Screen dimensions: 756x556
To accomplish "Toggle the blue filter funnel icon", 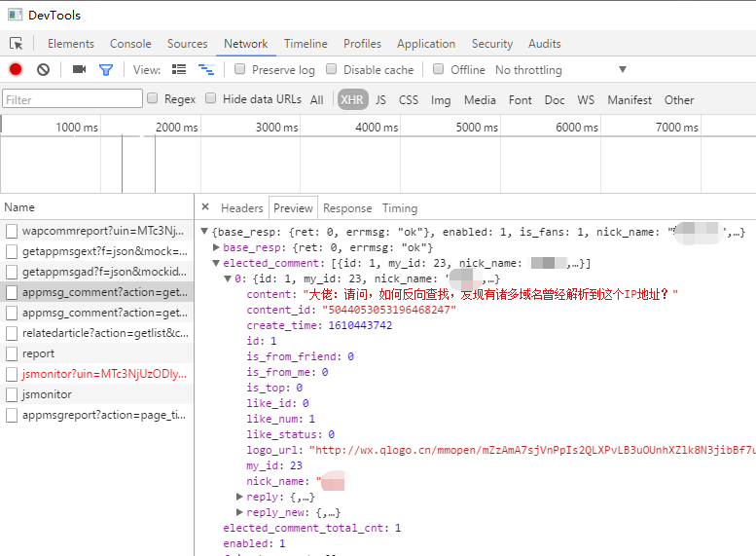I will 106,70.
